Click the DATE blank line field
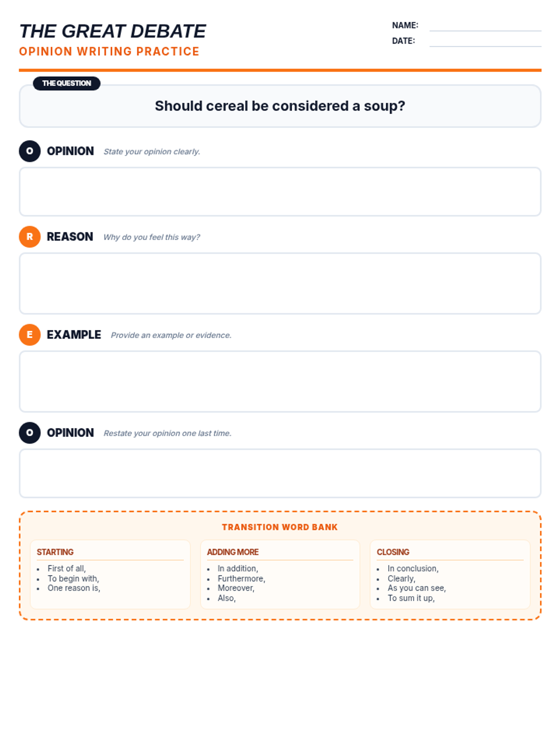Image resolution: width=560 pixels, height=747 pixels. click(485, 41)
